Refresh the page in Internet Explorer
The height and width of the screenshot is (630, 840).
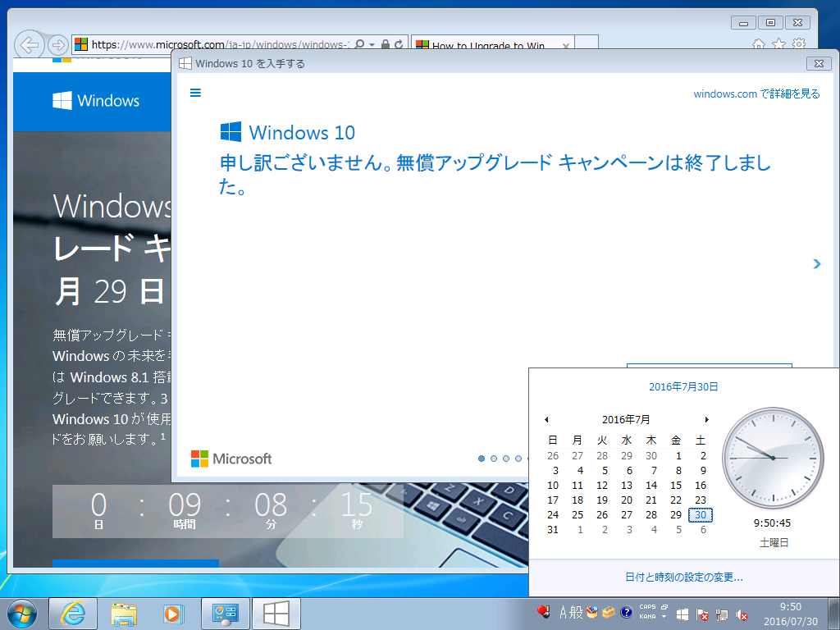coord(399,44)
